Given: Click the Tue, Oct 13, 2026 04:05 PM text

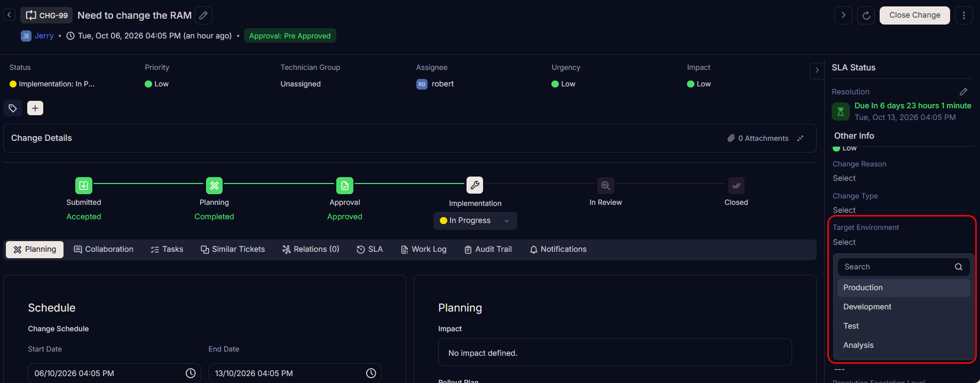Looking at the screenshot, I should pyautogui.click(x=905, y=117).
